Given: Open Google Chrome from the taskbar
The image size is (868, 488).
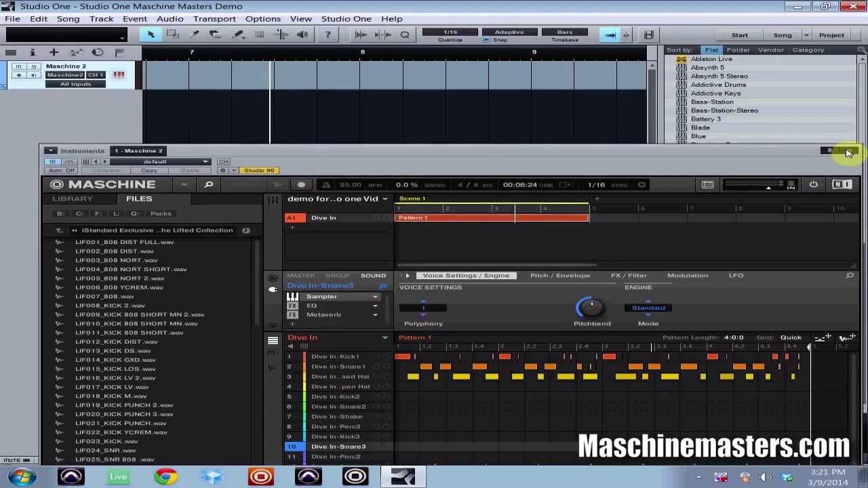Looking at the screenshot, I should click(165, 476).
